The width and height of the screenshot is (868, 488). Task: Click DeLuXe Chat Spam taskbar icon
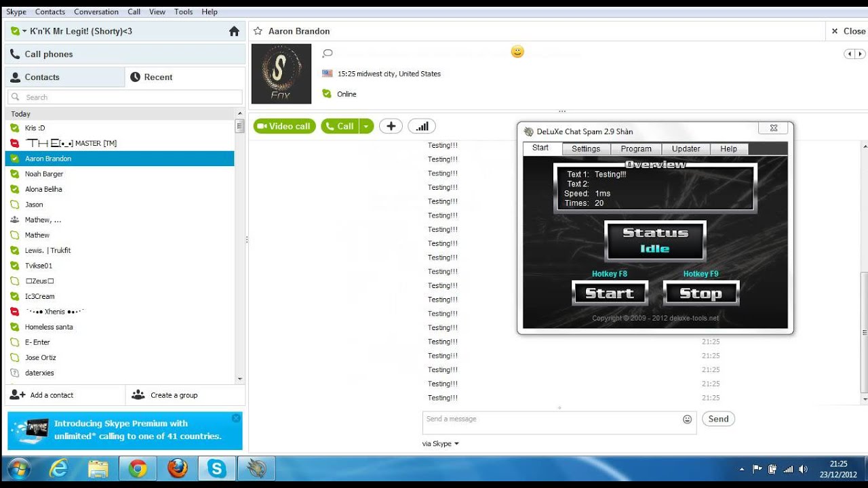pyautogui.click(x=256, y=468)
